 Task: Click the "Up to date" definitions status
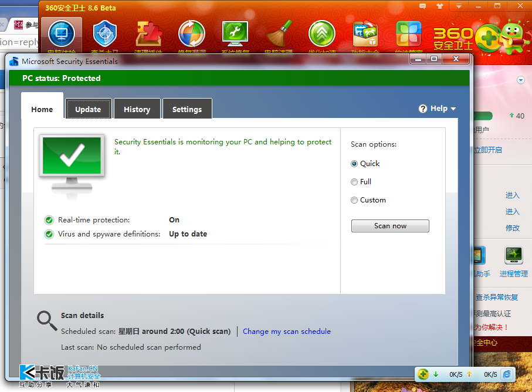(x=188, y=234)
